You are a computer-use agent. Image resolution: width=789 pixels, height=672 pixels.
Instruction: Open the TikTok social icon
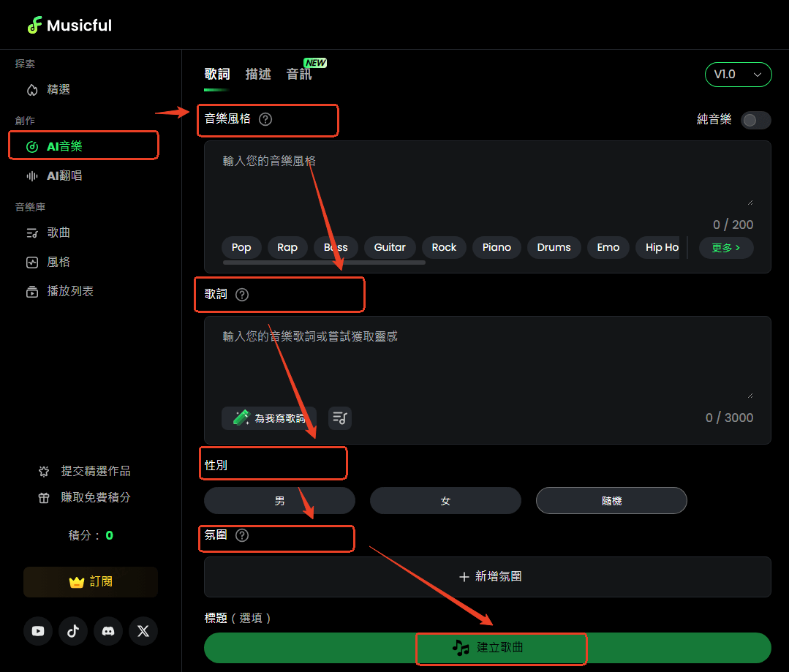coord(73,631)
